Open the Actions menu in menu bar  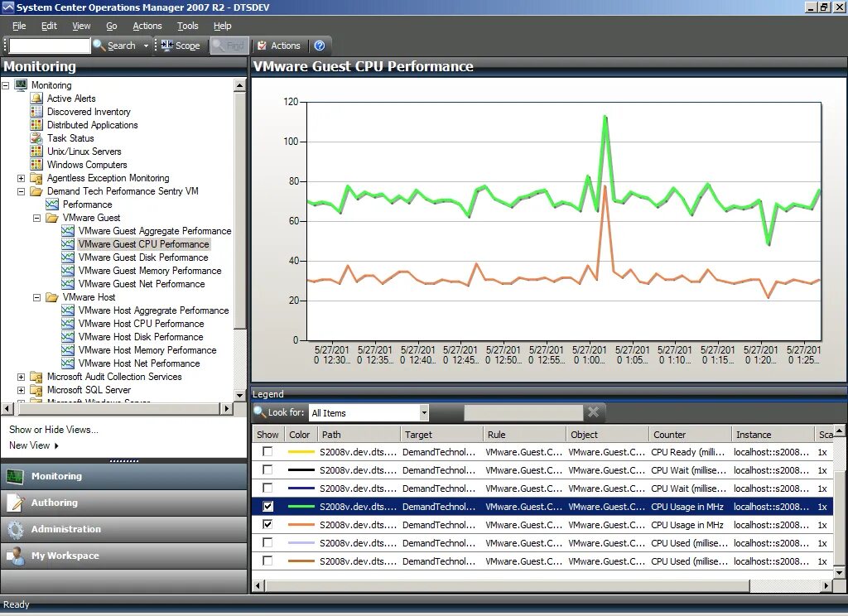(x=147, y=26)
